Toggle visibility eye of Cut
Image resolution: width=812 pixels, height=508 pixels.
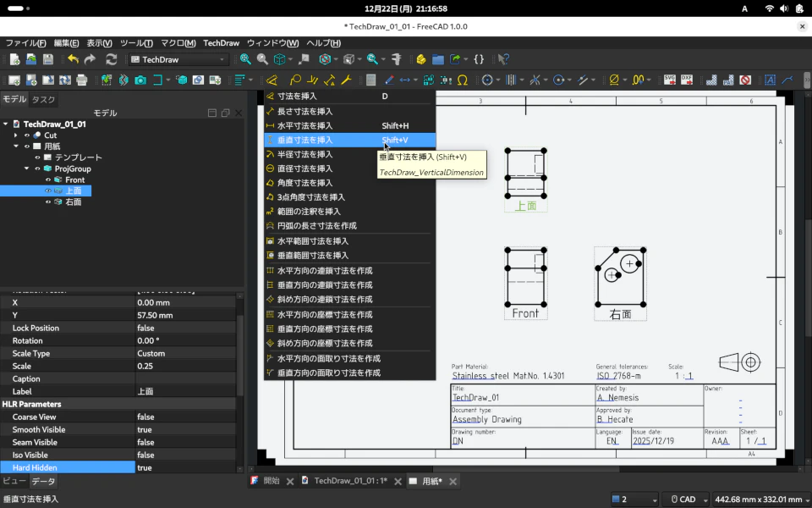coord(27,135)
